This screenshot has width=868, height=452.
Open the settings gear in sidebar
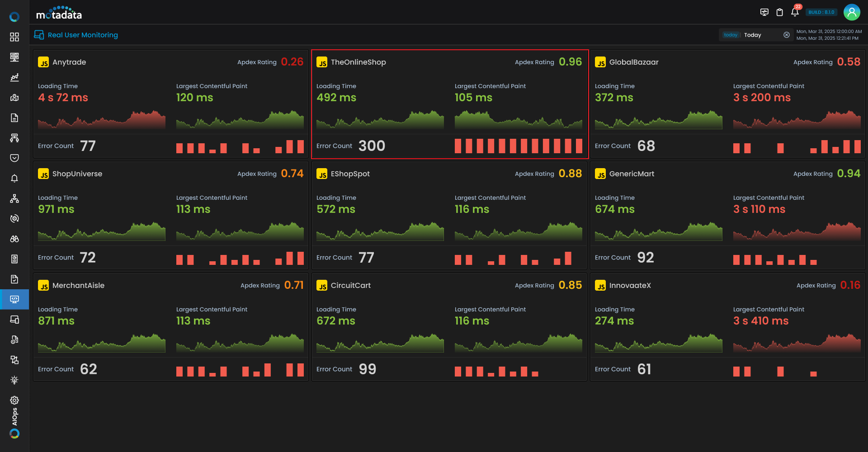point(14,400)
